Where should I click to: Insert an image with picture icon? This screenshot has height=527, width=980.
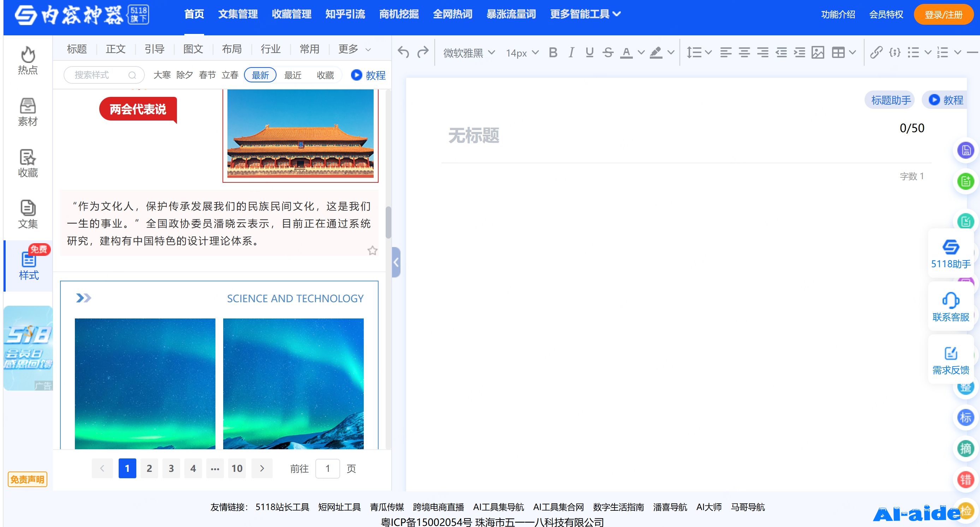818,52
